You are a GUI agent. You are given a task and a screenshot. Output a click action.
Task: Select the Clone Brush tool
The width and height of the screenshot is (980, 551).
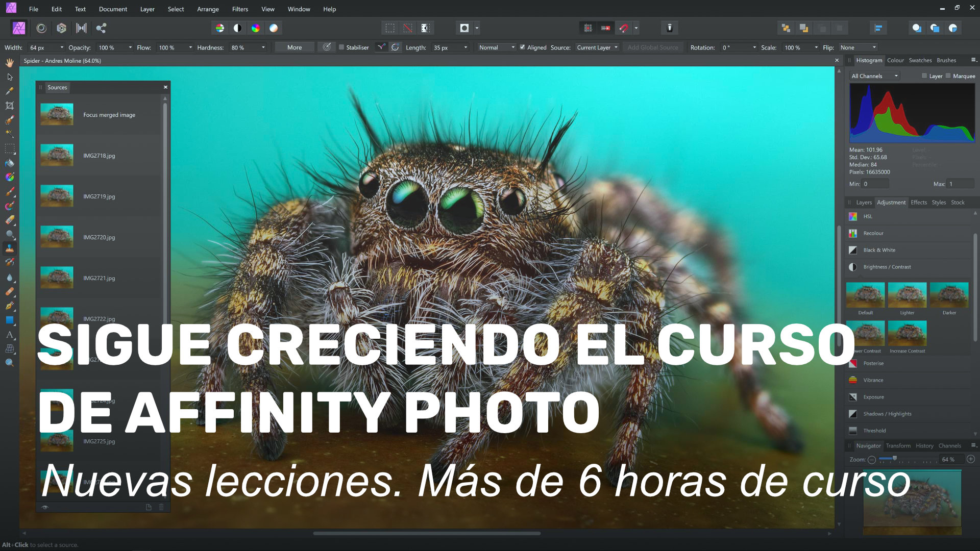pos(10,248)
